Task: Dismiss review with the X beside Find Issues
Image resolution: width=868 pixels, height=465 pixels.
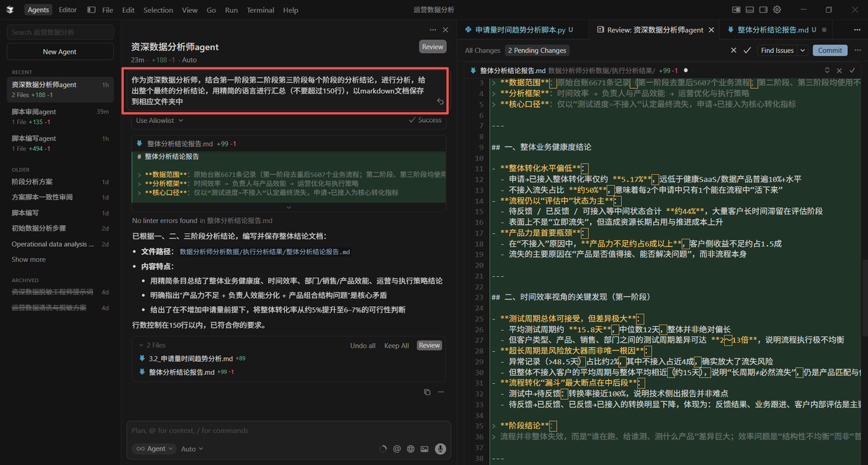Action: pyautogui.click(x=733, y=49)
